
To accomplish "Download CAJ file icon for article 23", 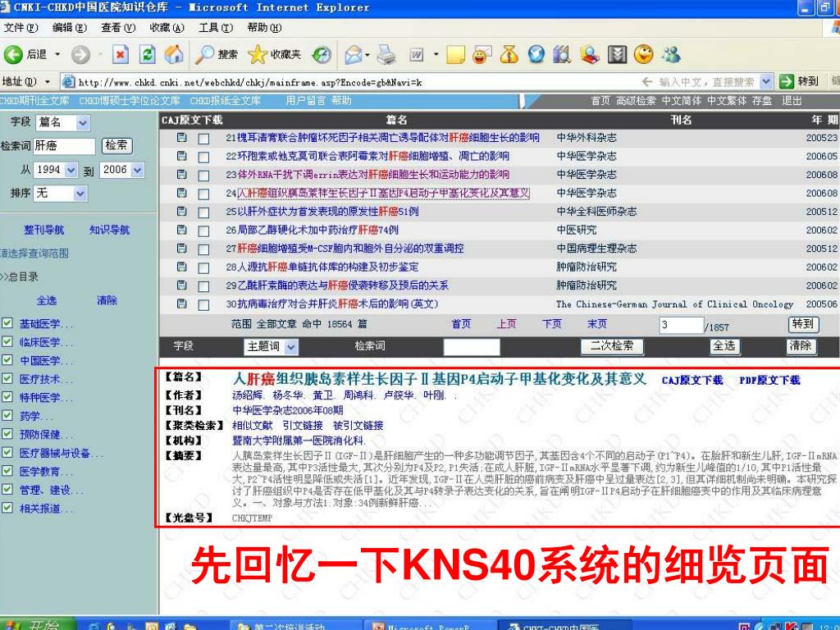I will click(x=182, y=175).
